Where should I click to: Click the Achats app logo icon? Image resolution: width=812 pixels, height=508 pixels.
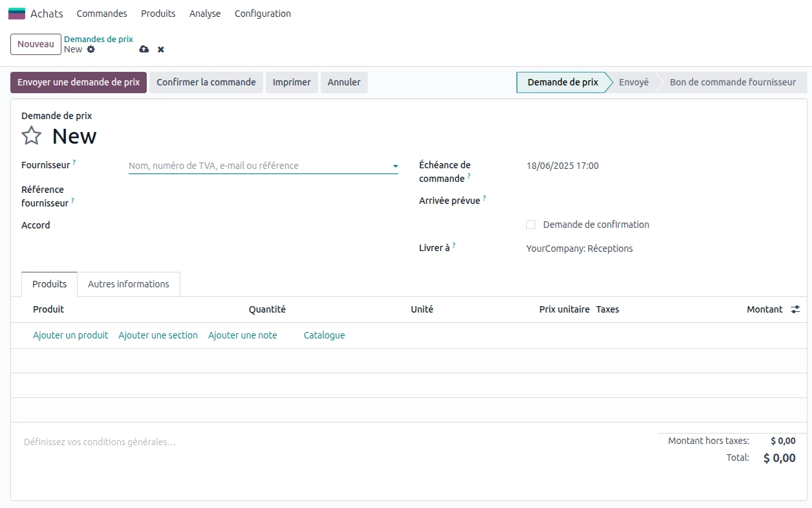click(16, 14)
